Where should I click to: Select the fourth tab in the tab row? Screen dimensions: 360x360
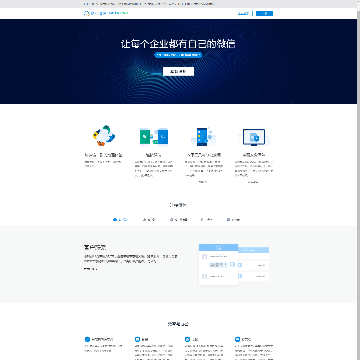coord(206,220)
